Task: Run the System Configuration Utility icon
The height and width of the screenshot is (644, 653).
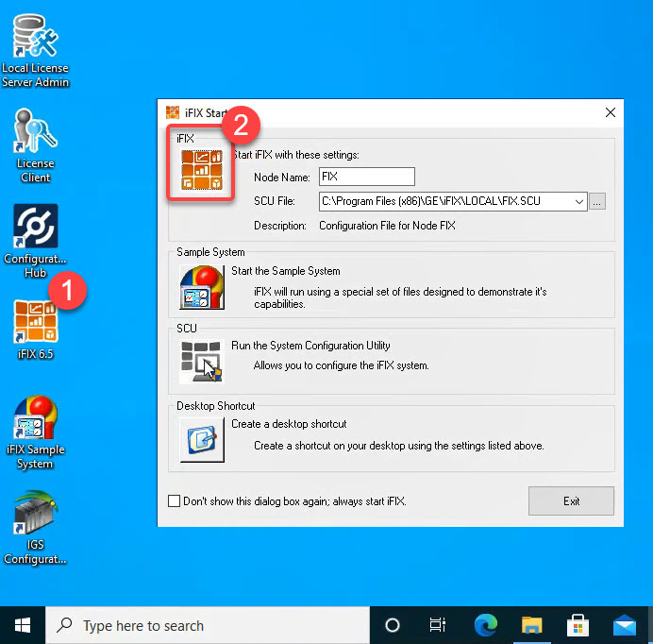Action: pos(202,361)
